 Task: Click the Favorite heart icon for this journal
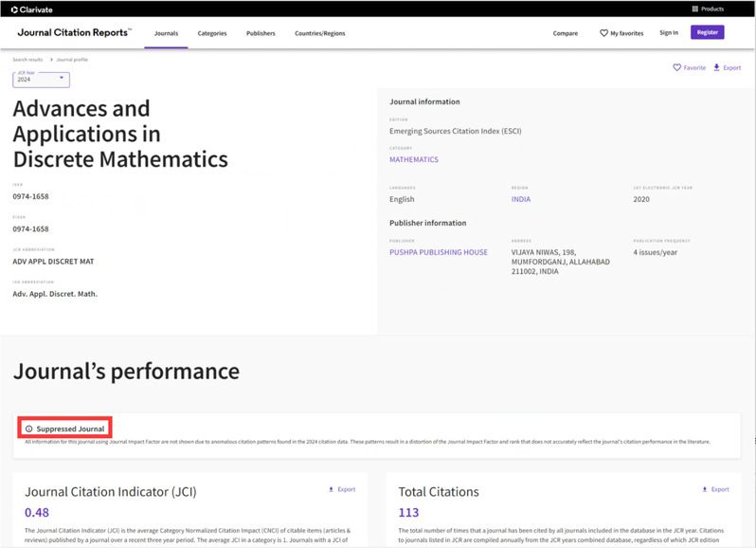pyautogui.click(x=676, y=68)
